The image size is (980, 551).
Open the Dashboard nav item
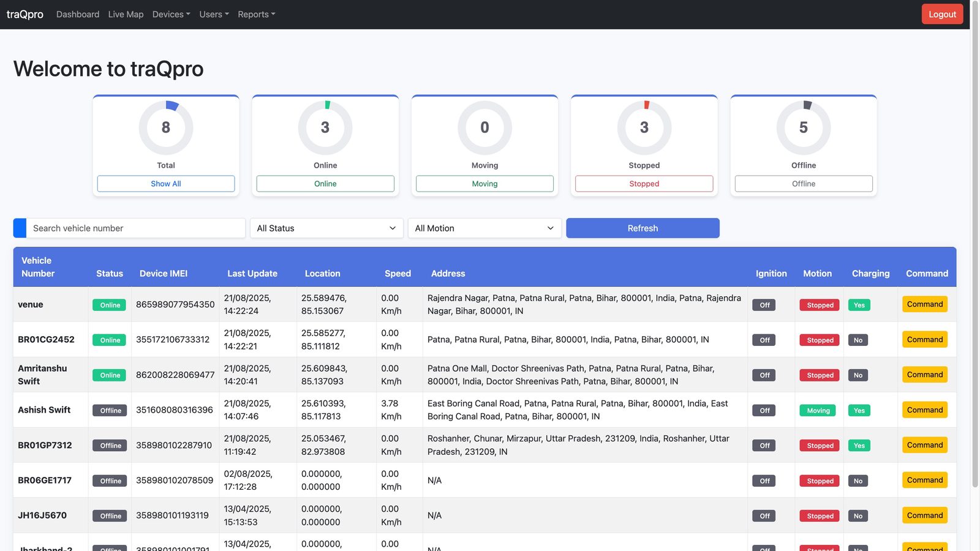pos(78,14)
